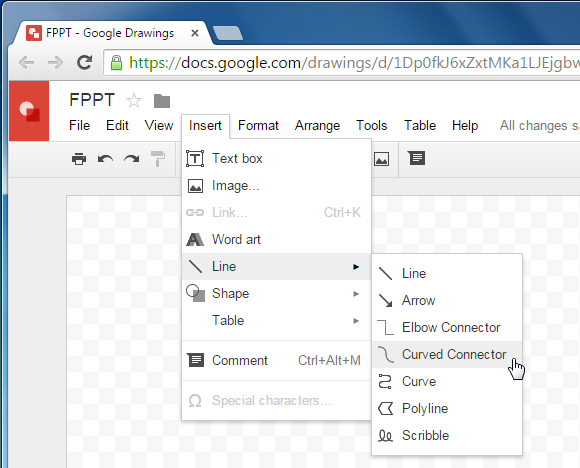Screen dimensions: 580x468
Task: Select Shape in the Insert menu
Action: pos(276,293)
